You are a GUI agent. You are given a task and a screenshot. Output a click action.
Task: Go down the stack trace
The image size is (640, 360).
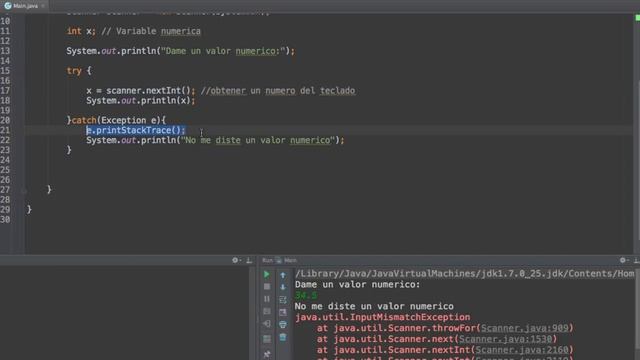283,287
